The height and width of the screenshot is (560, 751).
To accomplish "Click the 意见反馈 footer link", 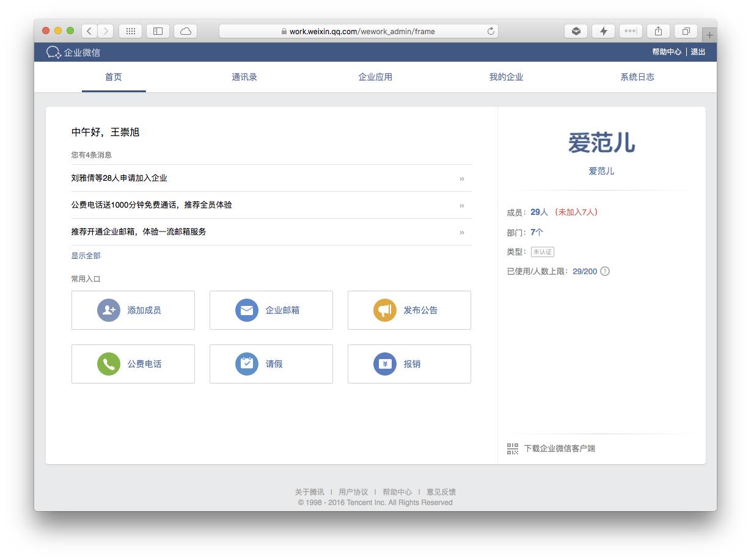I will [441, 492].
